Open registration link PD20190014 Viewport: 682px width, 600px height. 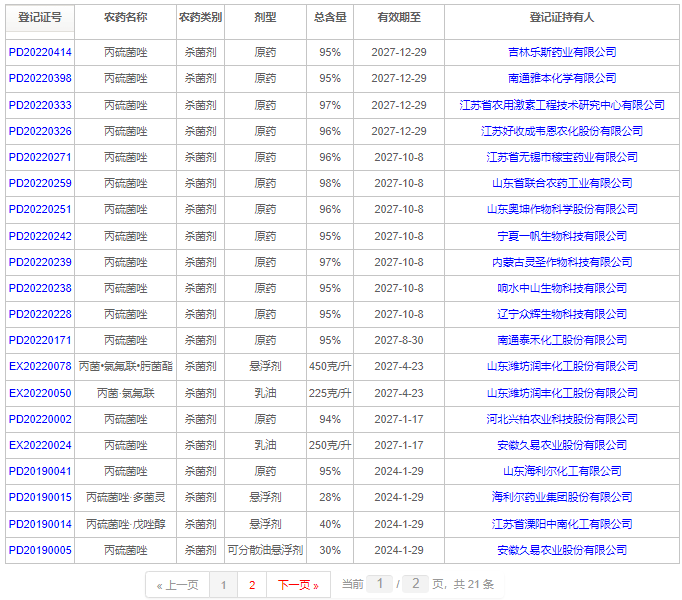(40, 524)
